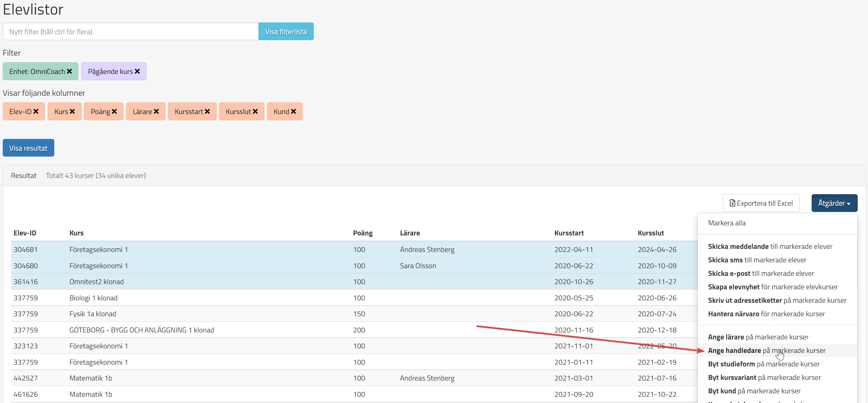868x403 pixels.
Task: Click the Visa resultat button
Action: click(x=28, y=148)
